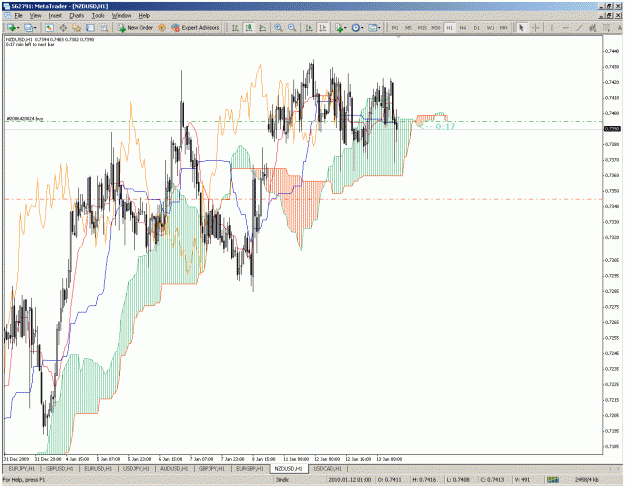Open the MetaEditor icon

click(161, 28)
